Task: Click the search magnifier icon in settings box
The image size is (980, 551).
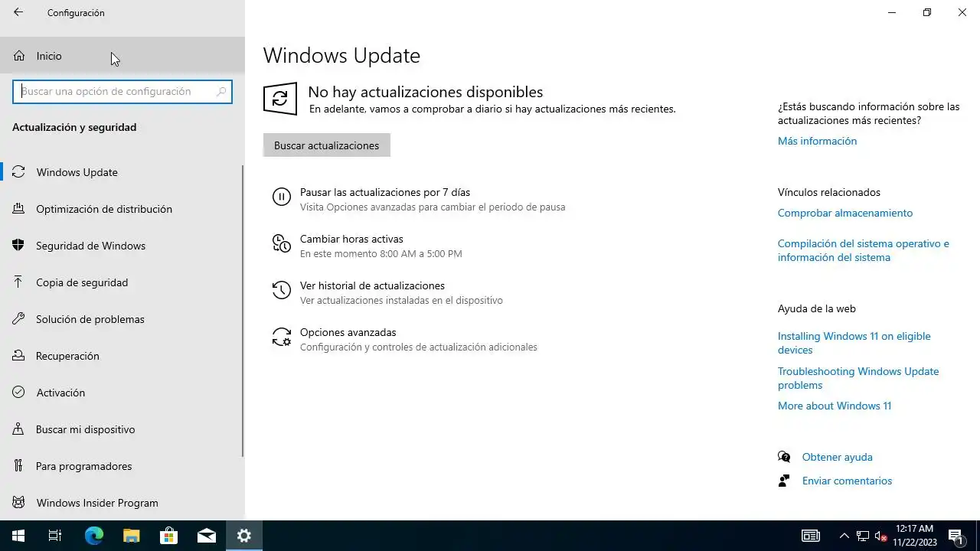Action: point(221,91)
